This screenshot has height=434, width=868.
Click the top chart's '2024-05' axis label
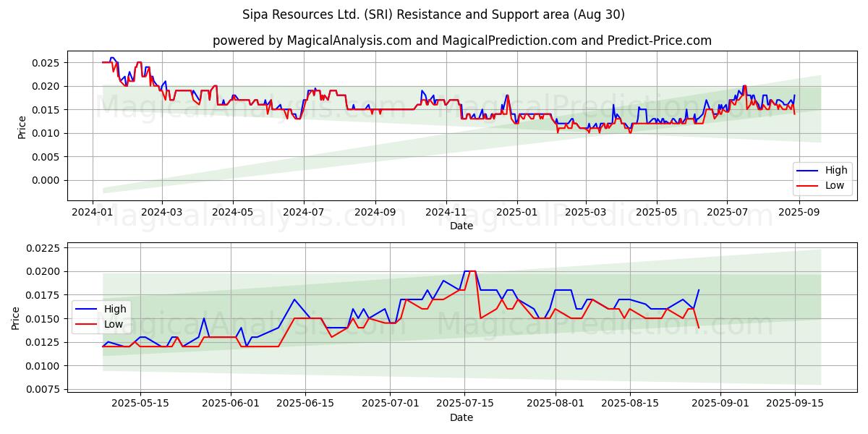pos(233,212)
